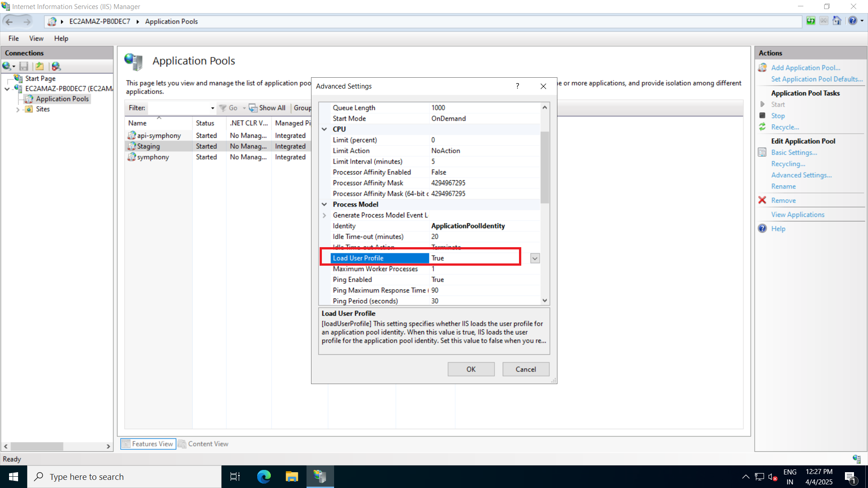Click the Delete Connection icon
868x488 pixels.
click(56, 66)
